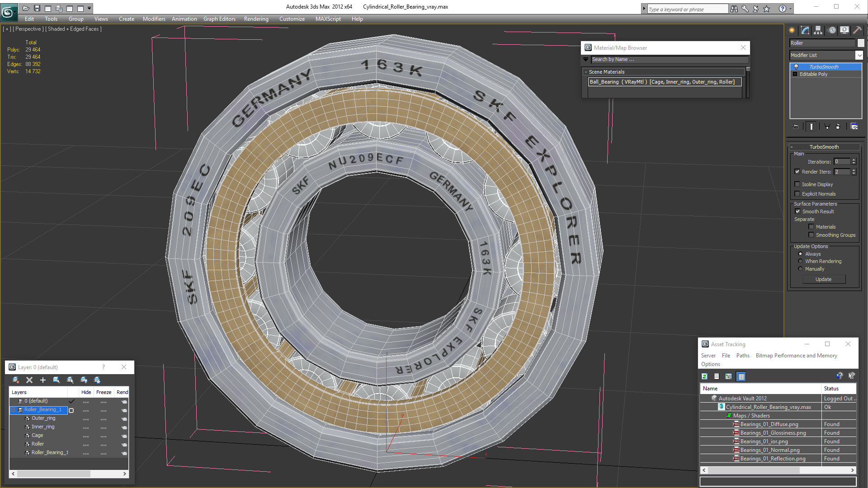
Task: Click the Help question mark icon
Action: 783,9
